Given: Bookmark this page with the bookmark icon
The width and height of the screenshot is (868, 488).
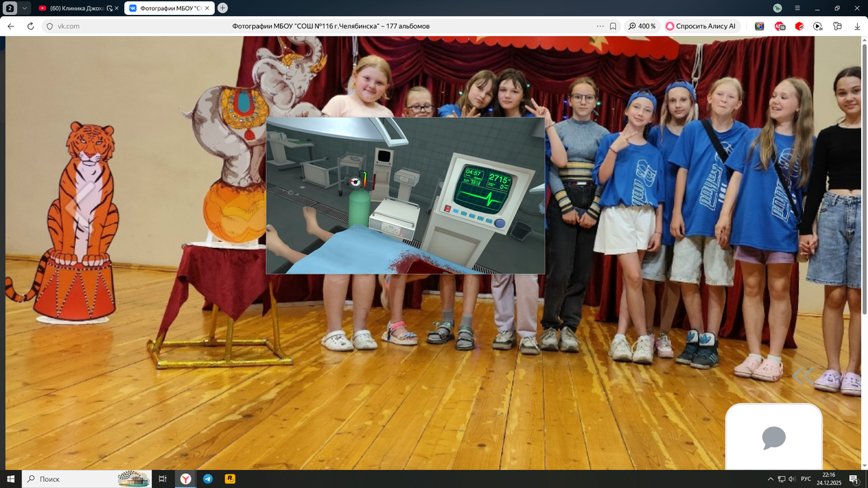Looking at the screenshot, I should tap(613, 26).
